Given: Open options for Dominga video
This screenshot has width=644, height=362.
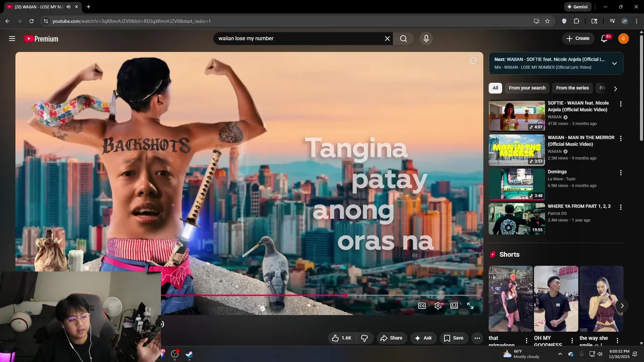Looking at the screenshot, I should 620,172.
